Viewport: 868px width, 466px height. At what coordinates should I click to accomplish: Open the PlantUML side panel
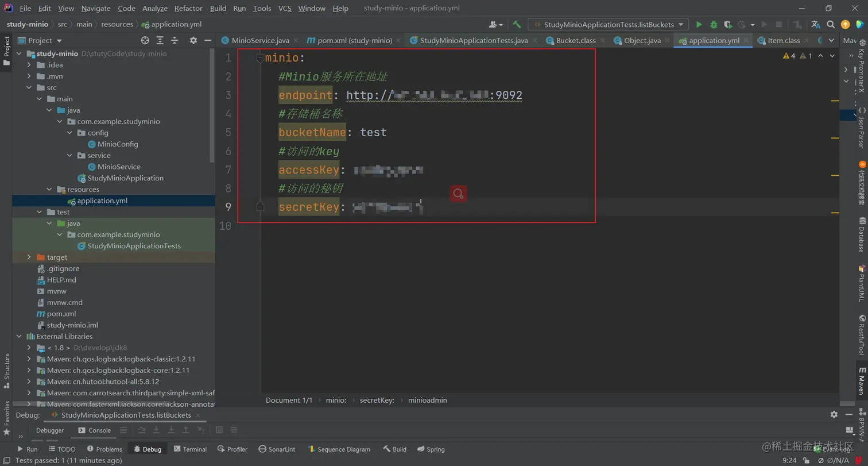(x=861, y=283)
